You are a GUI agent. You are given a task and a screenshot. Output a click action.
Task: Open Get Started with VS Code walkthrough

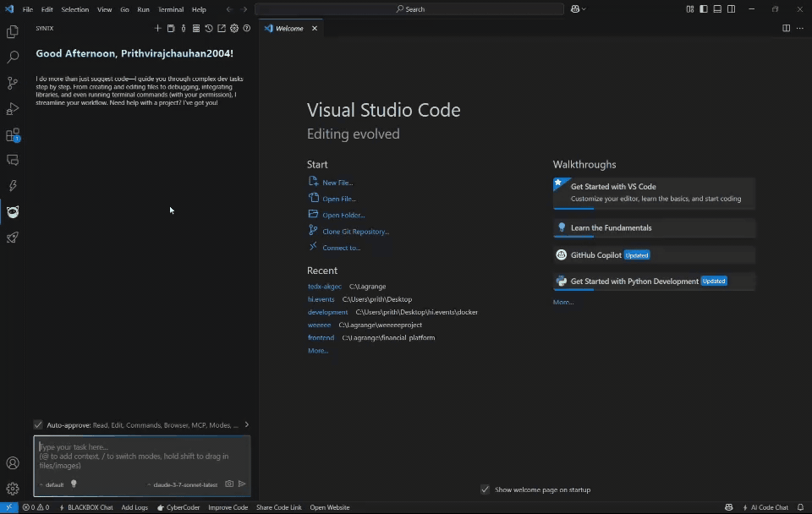click(x=654, y=193)
